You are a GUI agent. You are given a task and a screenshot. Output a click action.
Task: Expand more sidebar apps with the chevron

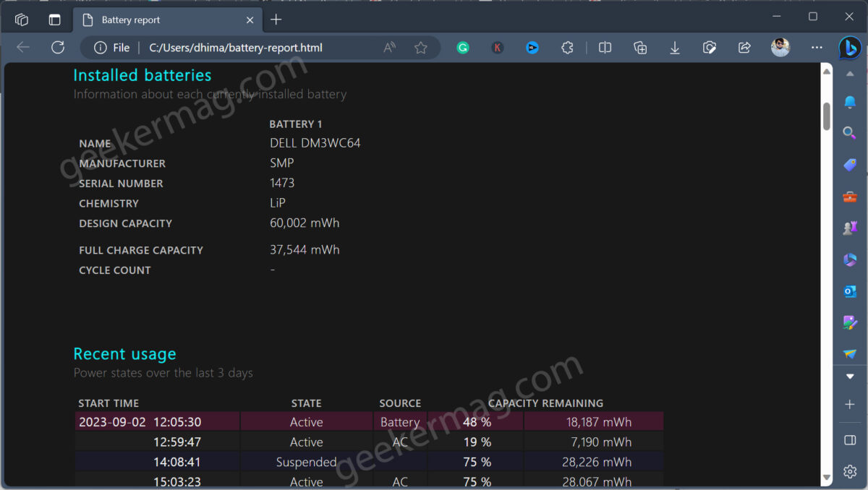pos(849,376)
